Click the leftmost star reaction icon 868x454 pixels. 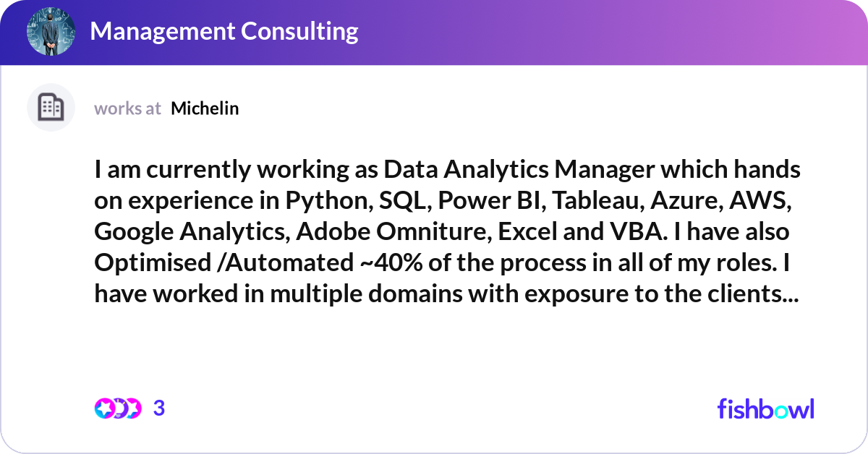point(104,408)
